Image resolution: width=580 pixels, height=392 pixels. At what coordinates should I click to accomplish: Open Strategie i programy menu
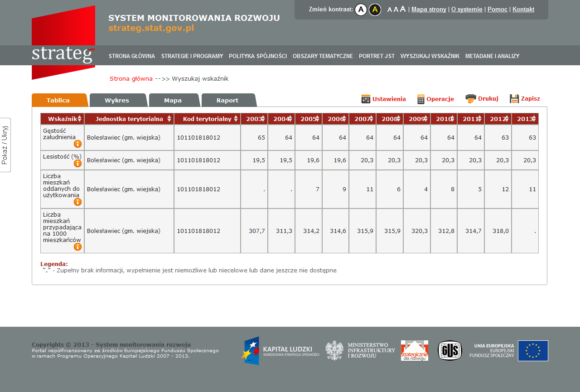pyautogui.click(x=192, y=56)
